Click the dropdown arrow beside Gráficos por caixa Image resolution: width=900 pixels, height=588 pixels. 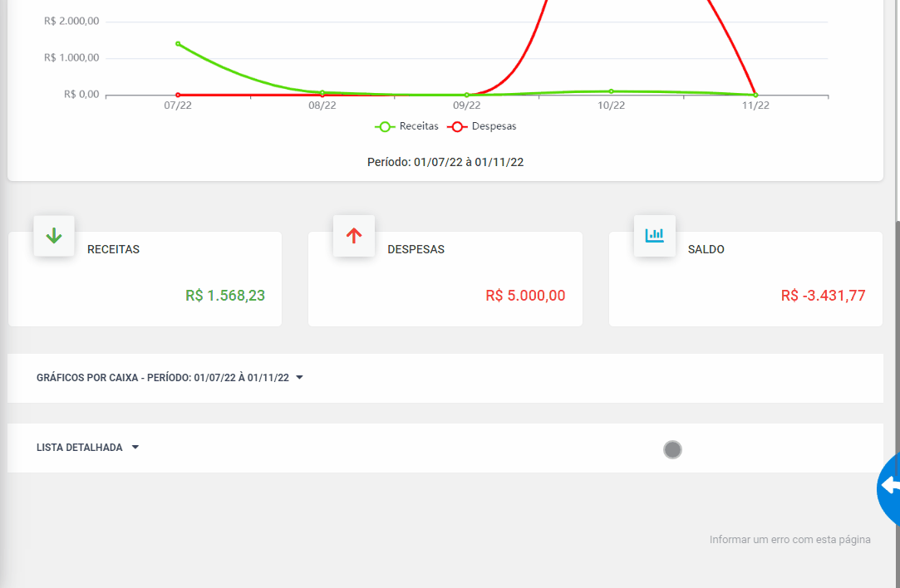pyautogui.click(x=300, y=378)
